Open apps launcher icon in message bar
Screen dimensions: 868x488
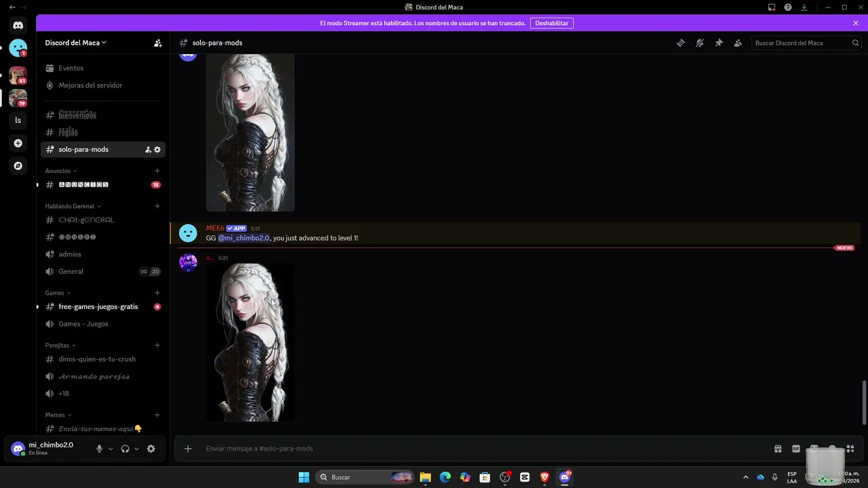coord(850,449)
